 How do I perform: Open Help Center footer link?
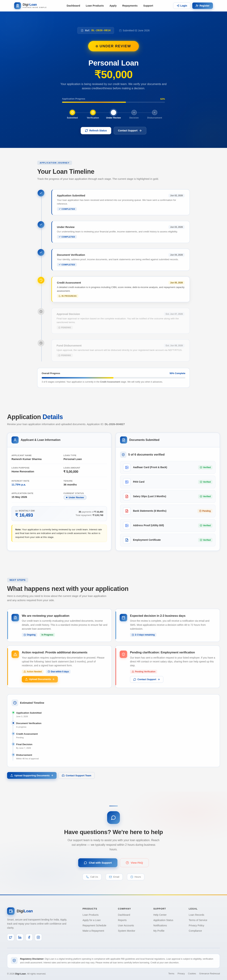(160, 915)
